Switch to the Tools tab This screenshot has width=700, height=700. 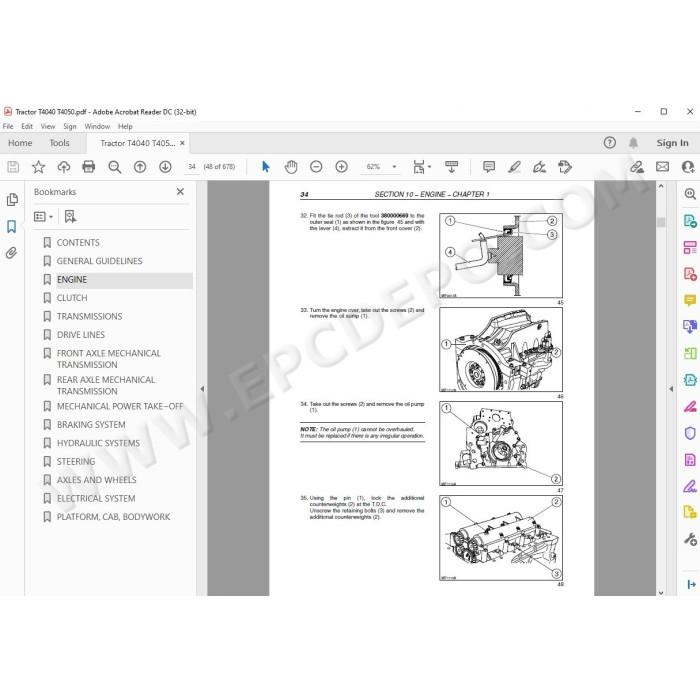tap(59, 143)
